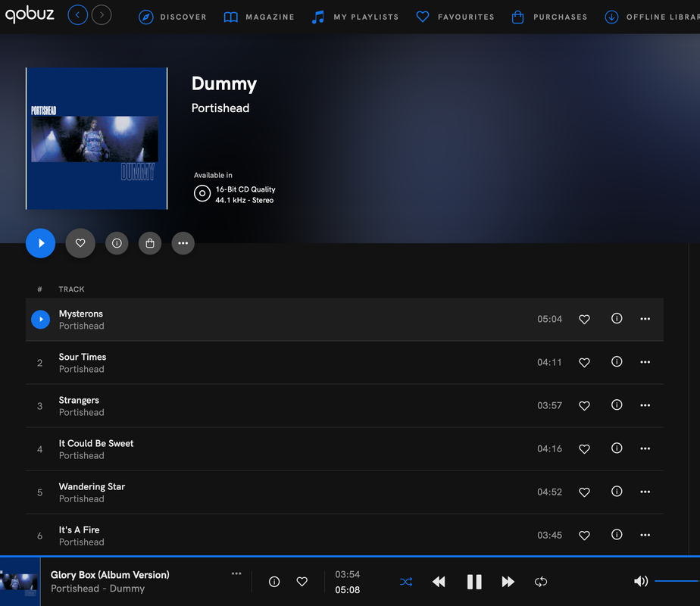Go to My Playlists
The image size is (700, 606).
pyautogui.click(x=355, y=17)
